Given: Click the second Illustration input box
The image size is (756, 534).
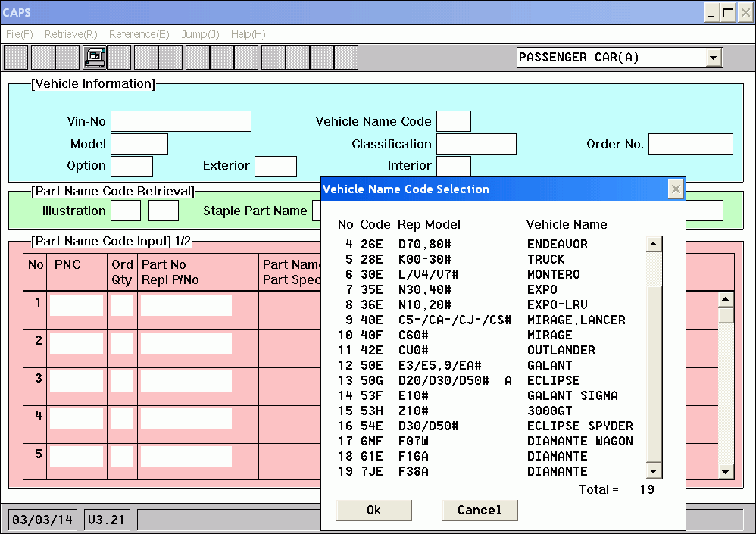Looking at the screenshot, I should (x=164, y=211).
